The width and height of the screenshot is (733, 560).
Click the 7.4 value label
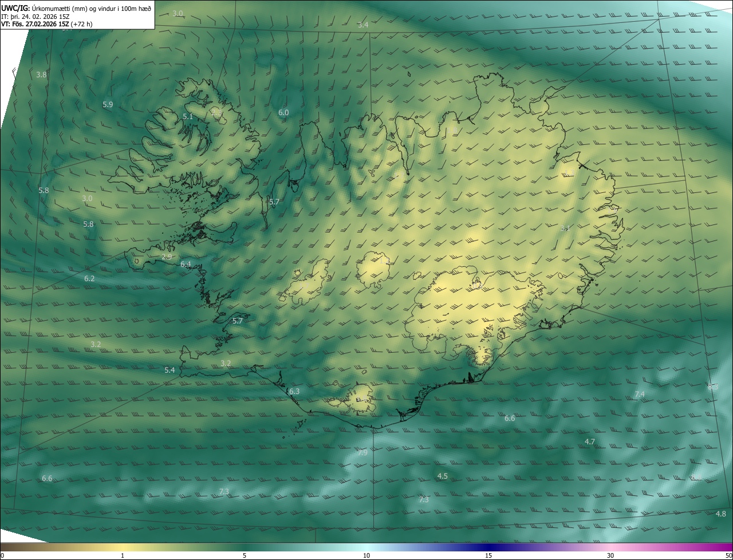pyautogui.click(x=640, y=394)
